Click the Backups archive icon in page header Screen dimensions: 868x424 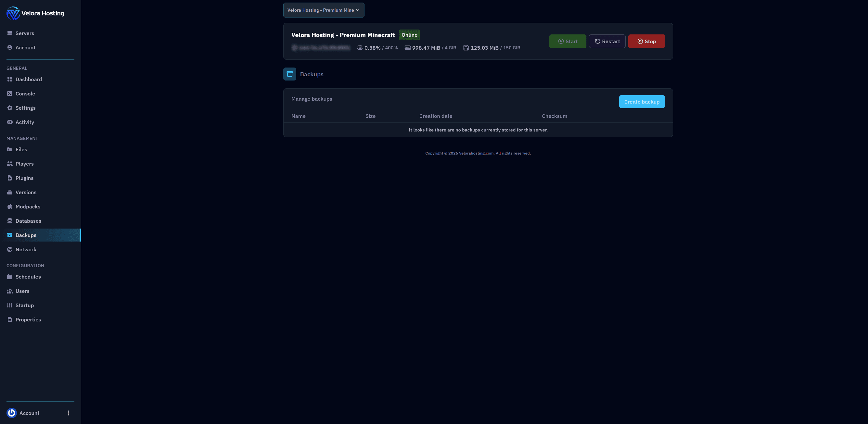coord(289,74)
